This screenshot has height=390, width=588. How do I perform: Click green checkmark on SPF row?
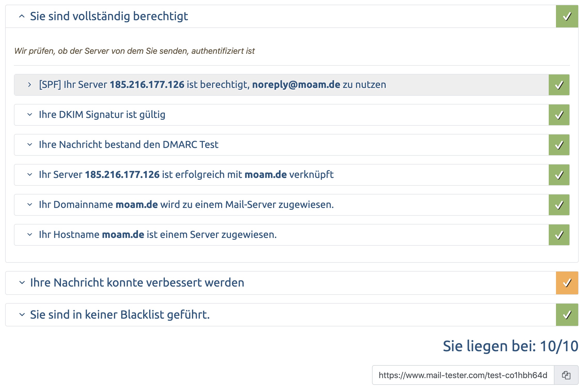pyautogui.click(x=559, y=85)
